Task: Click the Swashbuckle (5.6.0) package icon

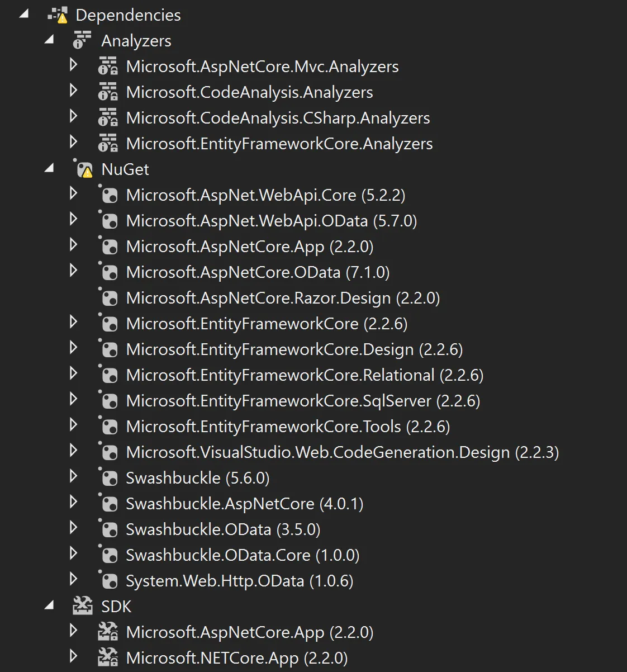Action: coord(108,477)
